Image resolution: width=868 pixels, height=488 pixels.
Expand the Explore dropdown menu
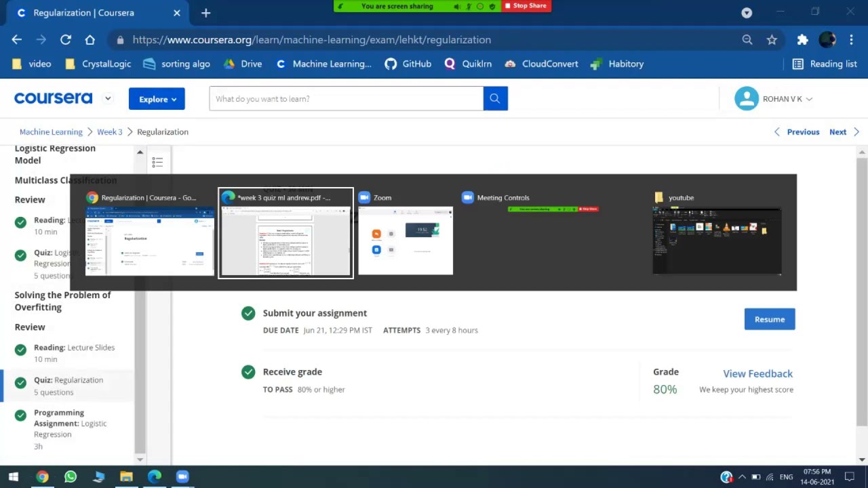[x=157, y=99]
